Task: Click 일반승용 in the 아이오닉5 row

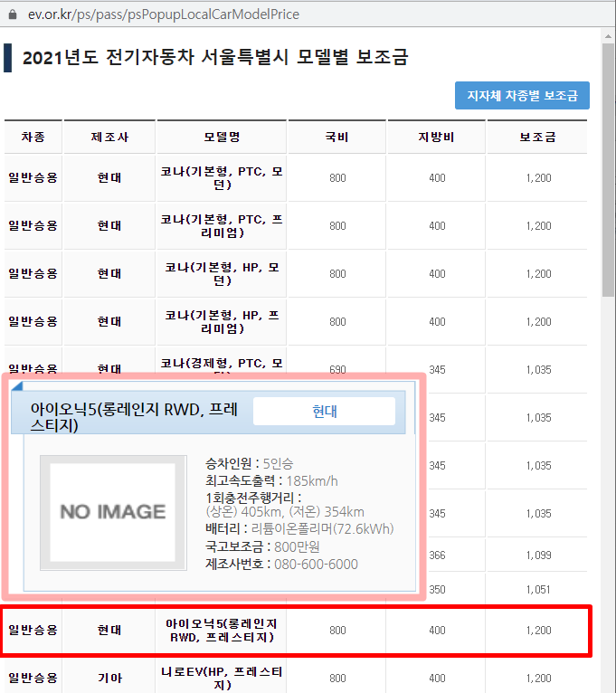Action: [x=33, y=631]
